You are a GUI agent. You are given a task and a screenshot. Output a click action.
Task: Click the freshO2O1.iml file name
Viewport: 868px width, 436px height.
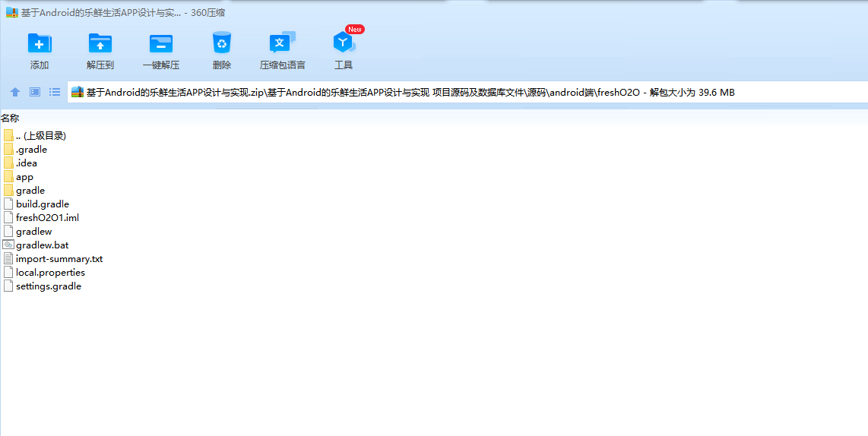[48, 218]
